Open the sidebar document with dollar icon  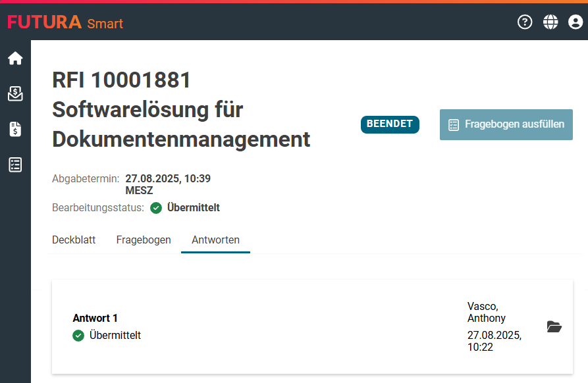point(15,129)
